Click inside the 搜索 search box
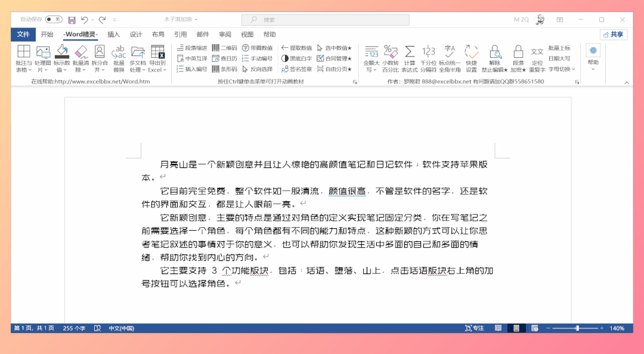 pyautogui.click(x=325, y=20)
